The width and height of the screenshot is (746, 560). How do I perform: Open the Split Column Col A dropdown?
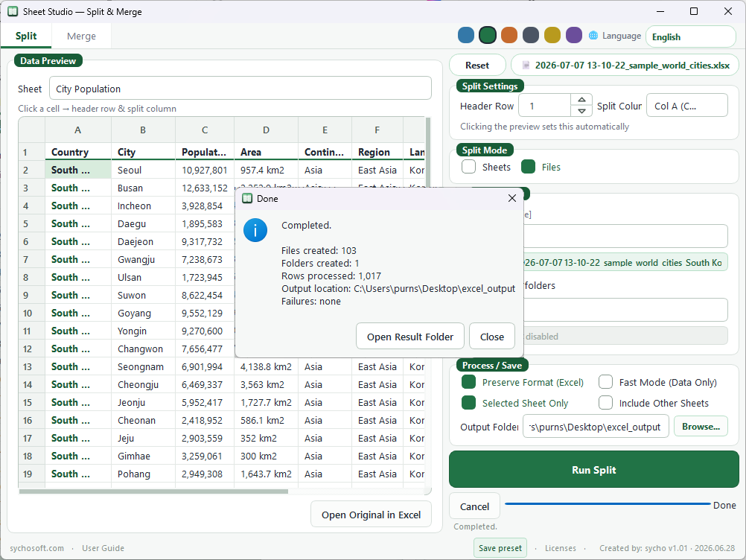point(686,105)
